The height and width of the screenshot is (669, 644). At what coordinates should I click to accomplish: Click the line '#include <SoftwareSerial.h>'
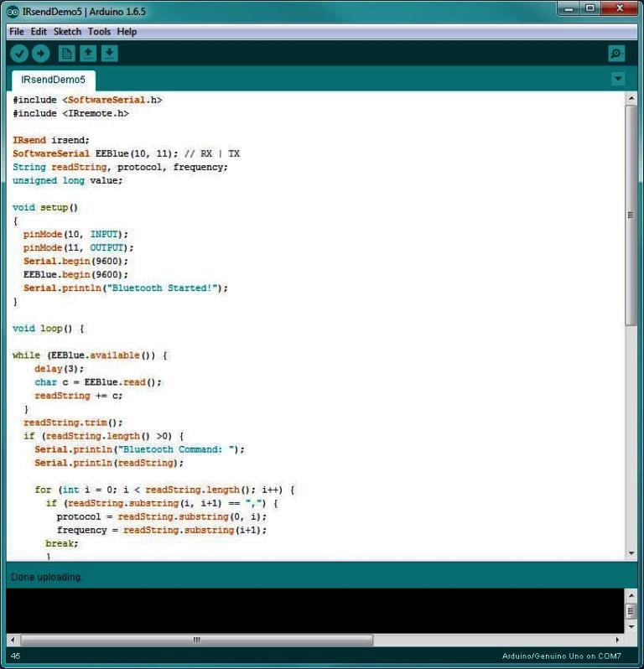pyautogui.click(x=87, y=100)
